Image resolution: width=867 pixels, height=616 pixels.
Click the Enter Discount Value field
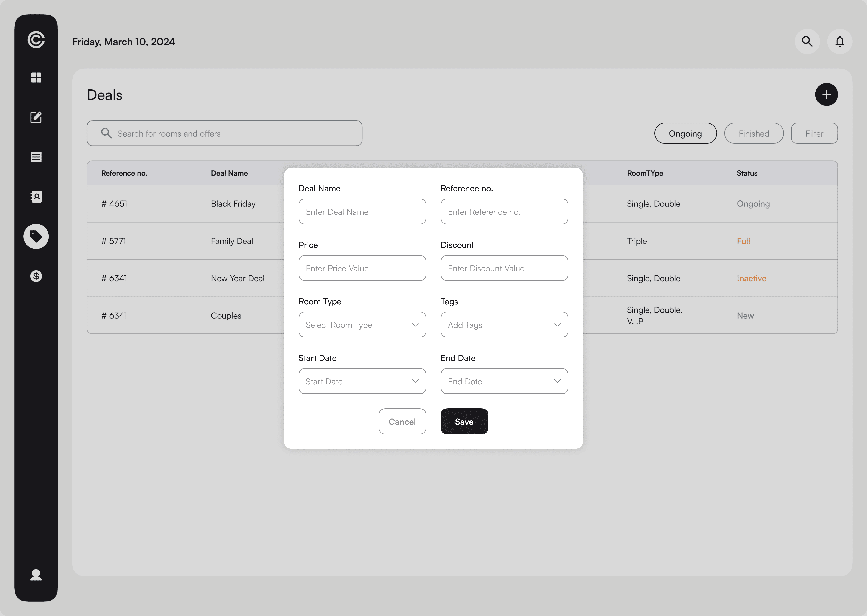coord(504,268)
